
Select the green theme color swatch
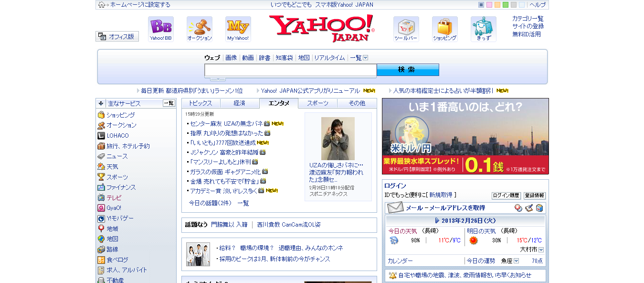(506, 5)
